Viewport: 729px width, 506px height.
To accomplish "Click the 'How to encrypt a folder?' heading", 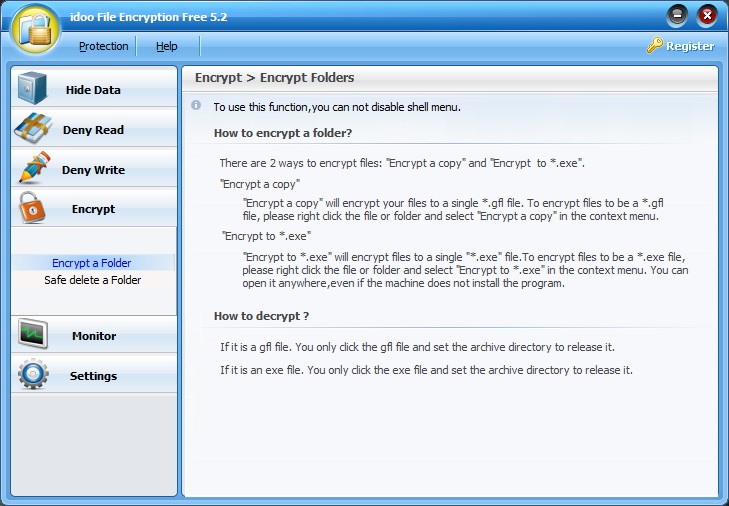I will coord(283,133).
